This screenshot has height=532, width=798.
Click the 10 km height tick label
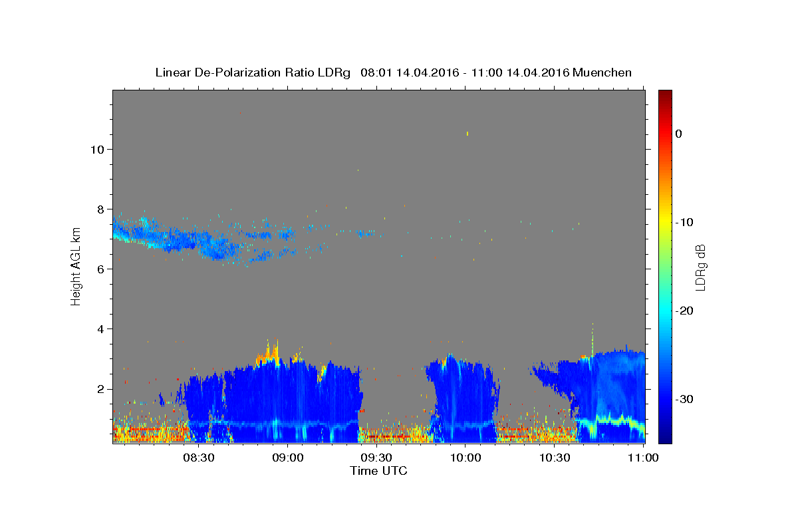coord(96,149)
